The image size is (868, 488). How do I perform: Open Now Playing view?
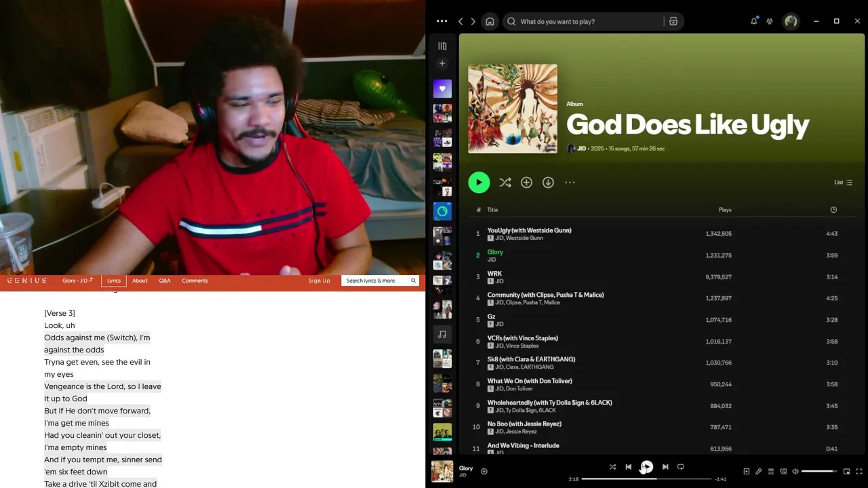click(746, 471)
